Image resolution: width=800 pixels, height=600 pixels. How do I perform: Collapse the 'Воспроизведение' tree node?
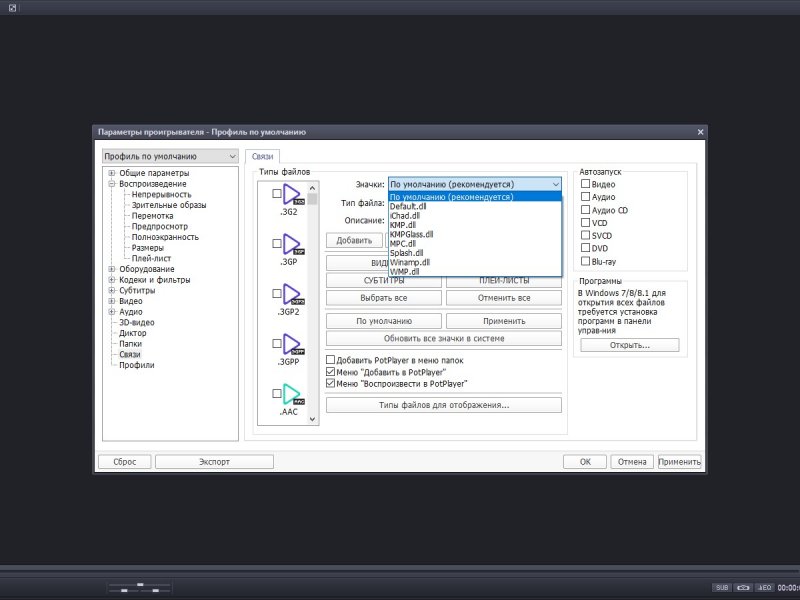(x=112, y=184)
